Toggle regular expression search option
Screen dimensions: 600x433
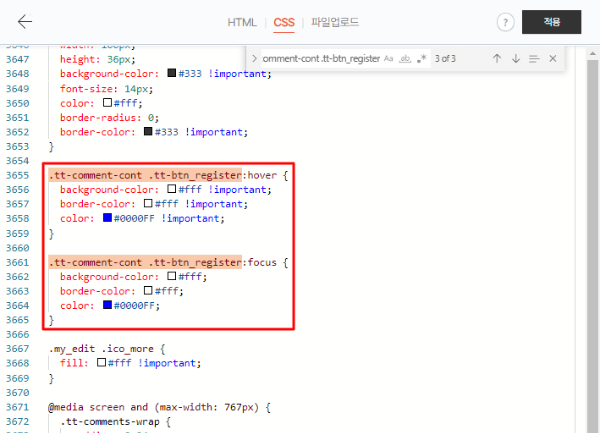(x=422, y=59)
